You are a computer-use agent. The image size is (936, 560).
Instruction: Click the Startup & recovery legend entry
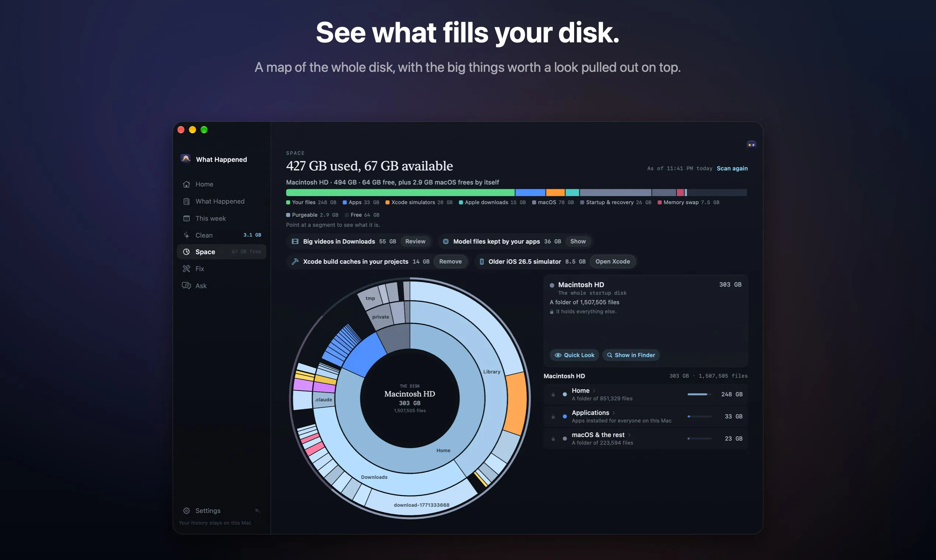click(x=615, y=202)
